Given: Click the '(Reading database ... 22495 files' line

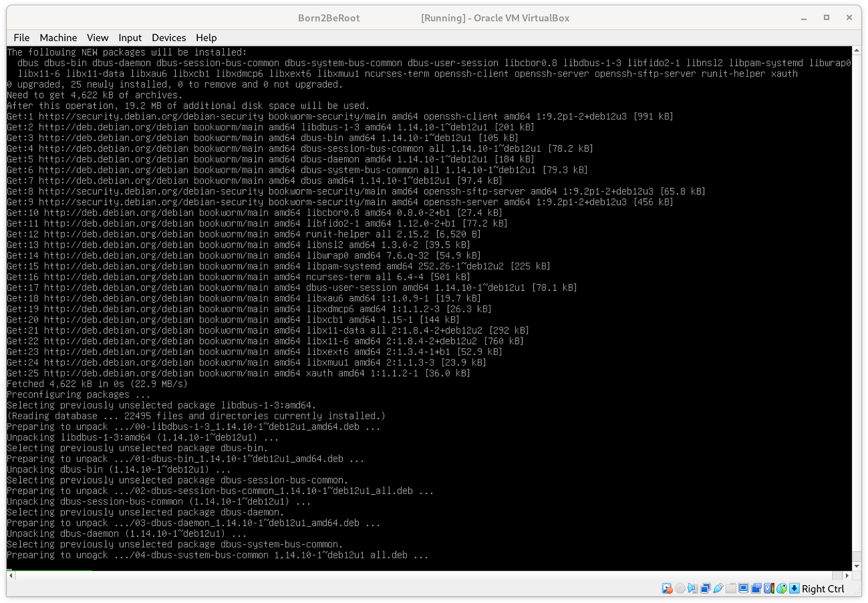Looking at the screenshot, I should 196,416.
